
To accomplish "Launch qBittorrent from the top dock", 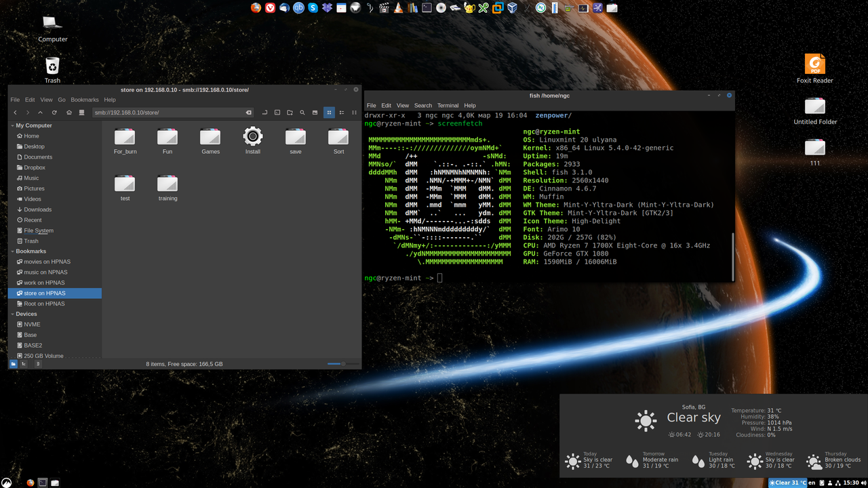I will [x=298, y=8].
